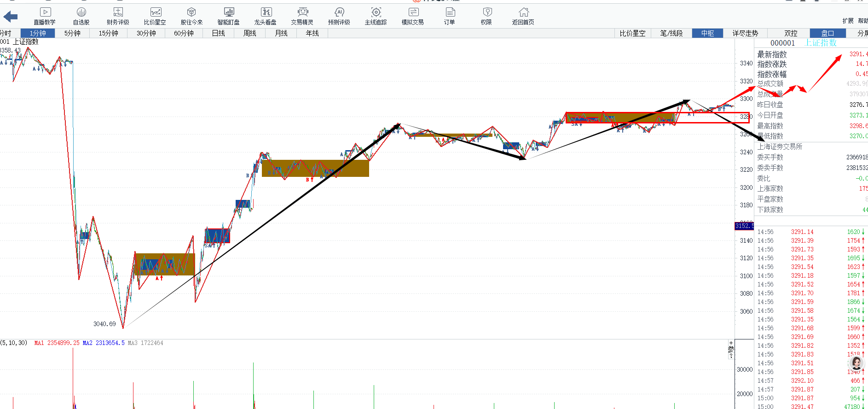Toggle the 盘口 panel display

pos(827,33)
